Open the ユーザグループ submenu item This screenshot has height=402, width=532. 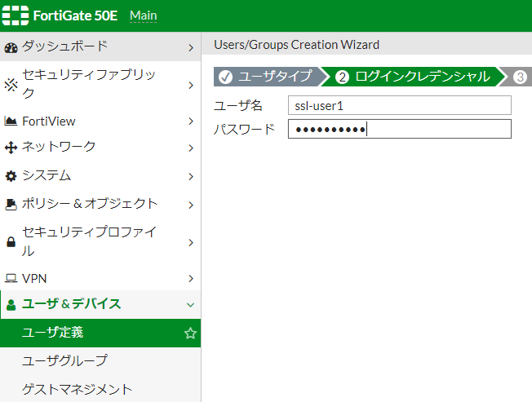click(100, 361)
